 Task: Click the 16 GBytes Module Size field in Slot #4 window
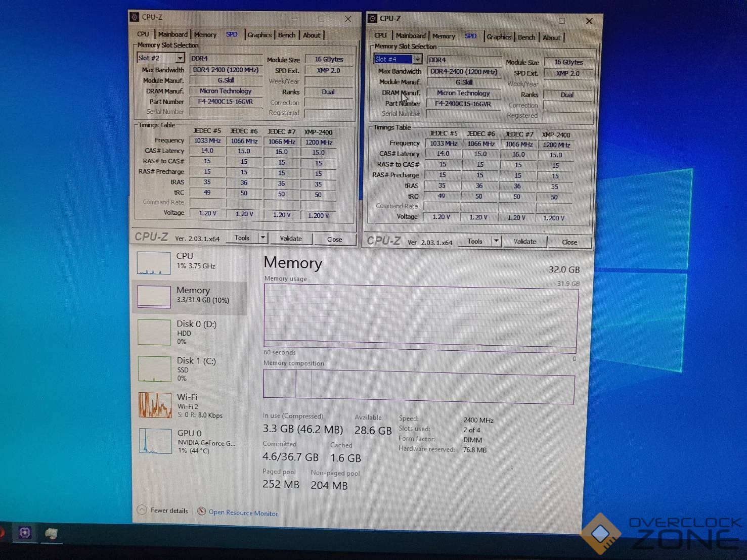[x=568, y=62]
